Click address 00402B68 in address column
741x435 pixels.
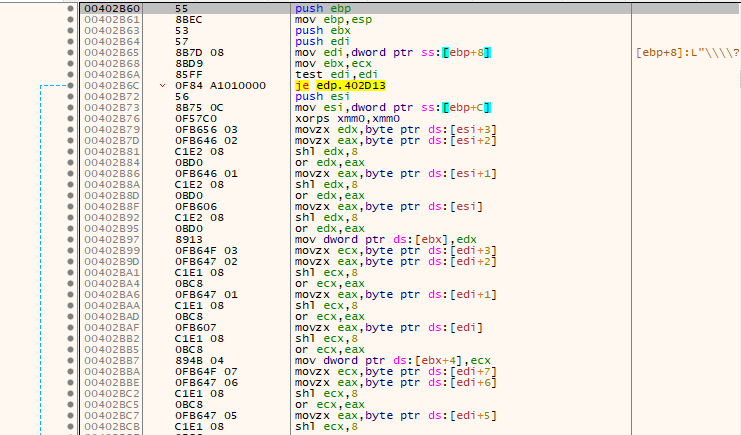[x=112, y=63]
